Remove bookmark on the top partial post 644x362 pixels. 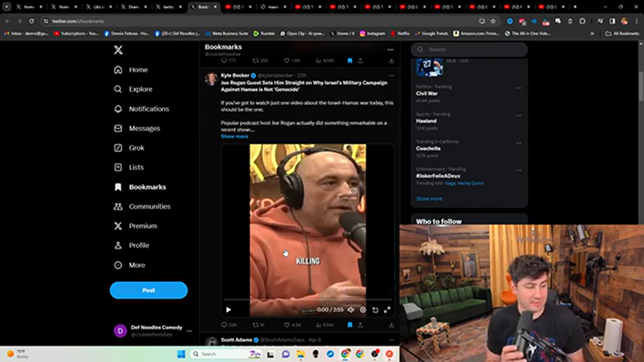350,61
